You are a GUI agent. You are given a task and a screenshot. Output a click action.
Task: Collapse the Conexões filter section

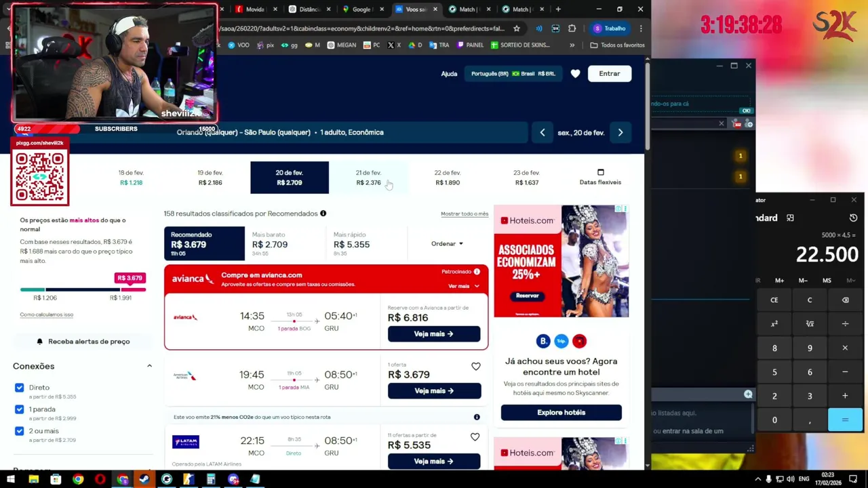tap(149, 366)
